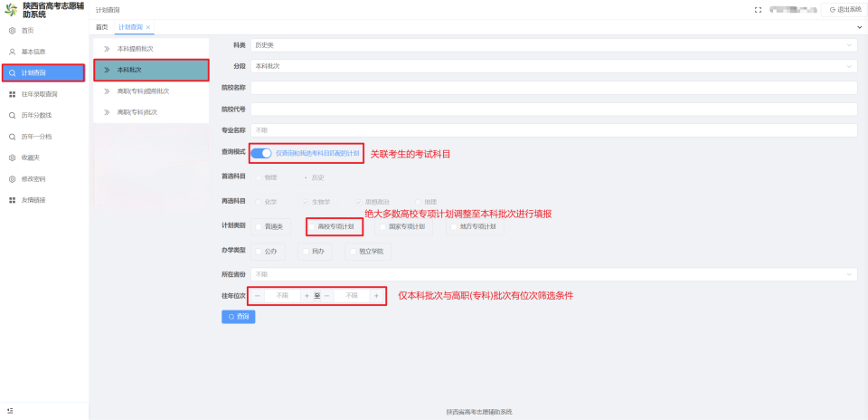
Task: Open the 分段 dropdown showing 本科批次
Action: [554, 66]
